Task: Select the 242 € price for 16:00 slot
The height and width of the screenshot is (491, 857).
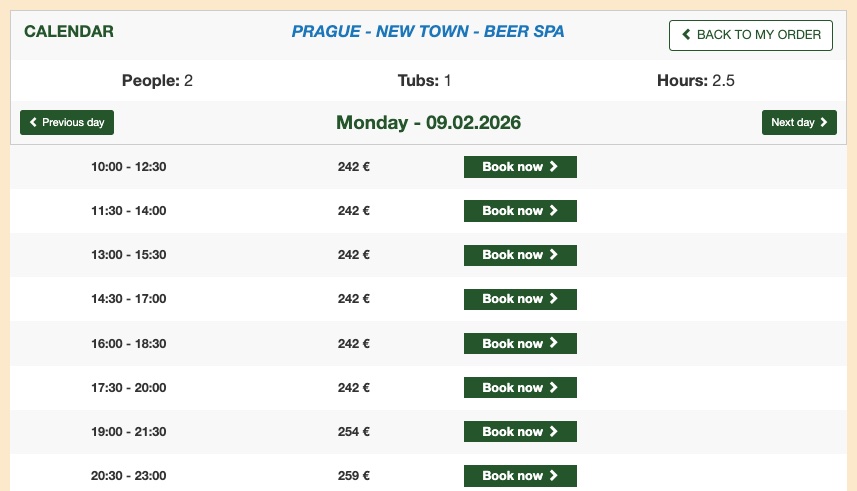Action: [x=354, y=343]
